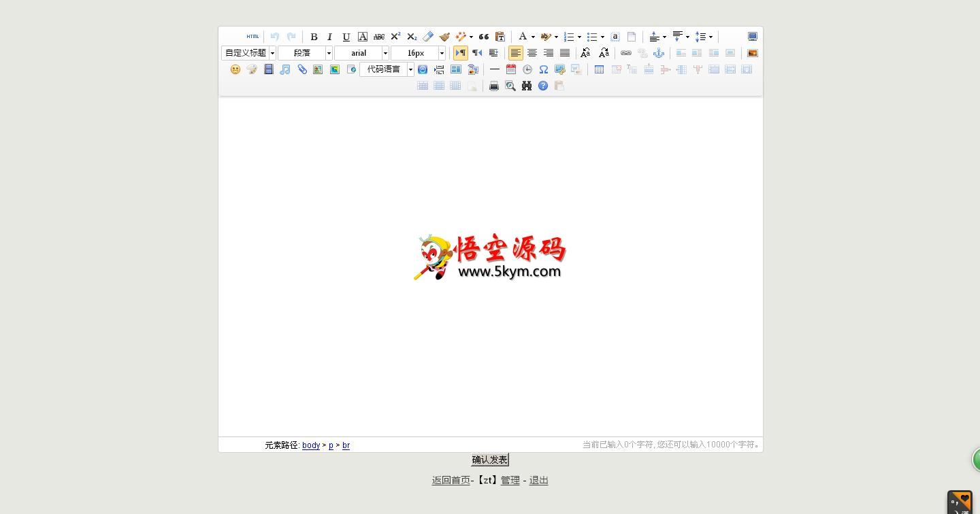Insert music with note icon

[x=285, y=69]
